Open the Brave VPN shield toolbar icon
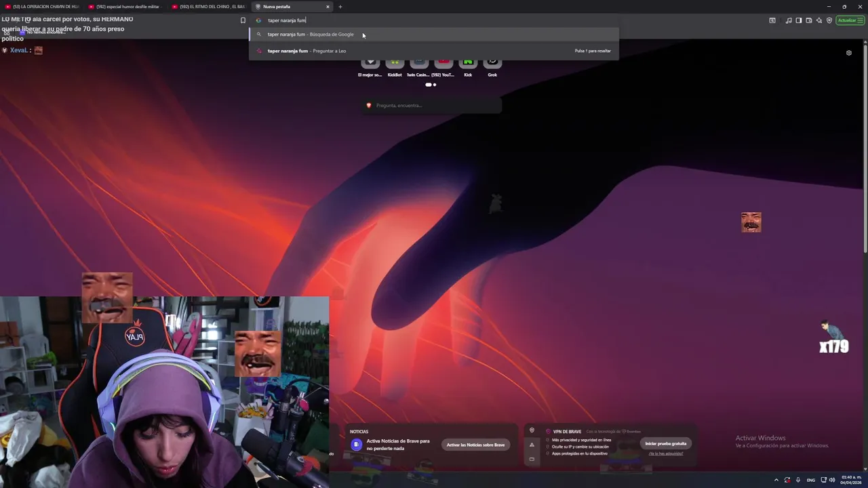 point(829,20)
